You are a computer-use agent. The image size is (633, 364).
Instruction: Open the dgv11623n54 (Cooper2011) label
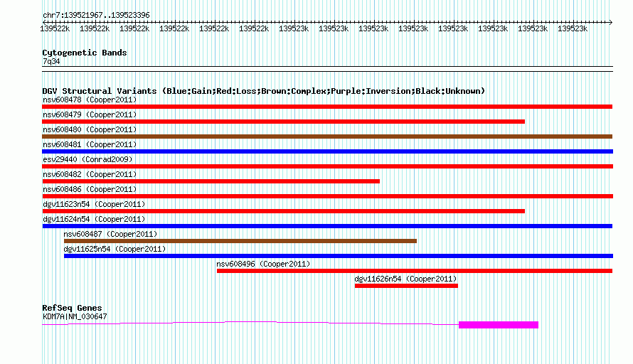tap(94, 204)
